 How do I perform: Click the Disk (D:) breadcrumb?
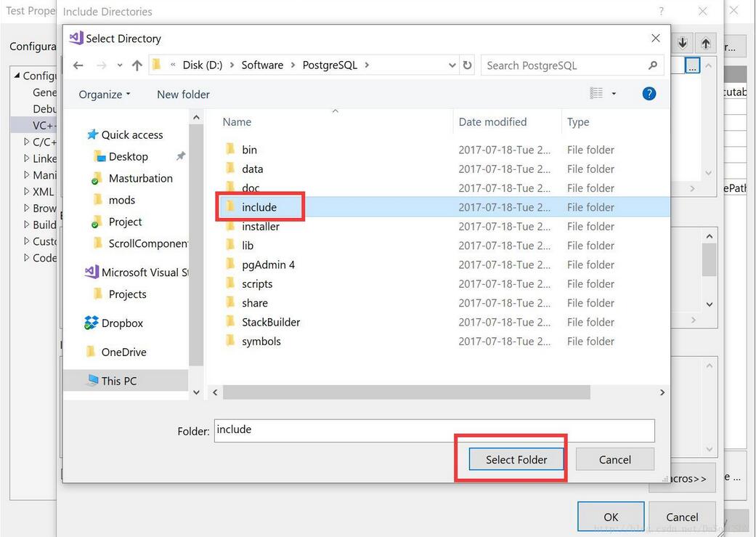pos(203,65)
